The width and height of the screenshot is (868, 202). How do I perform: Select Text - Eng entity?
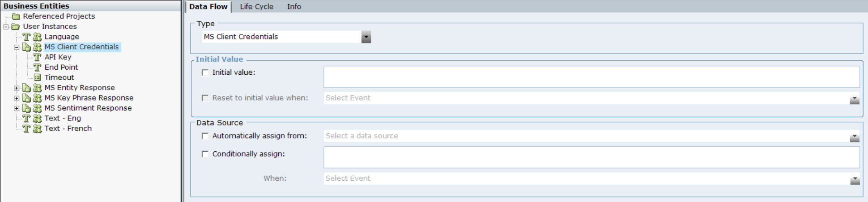pos(63,118)
